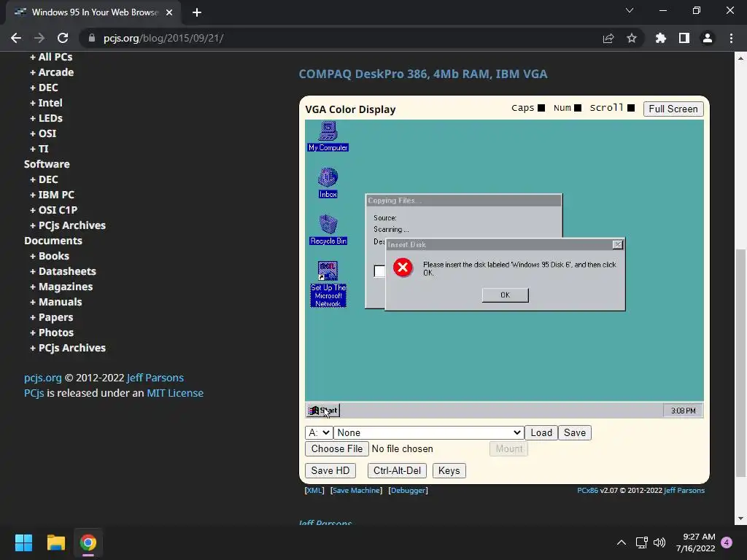Click the Choose File button

point(337,448)
